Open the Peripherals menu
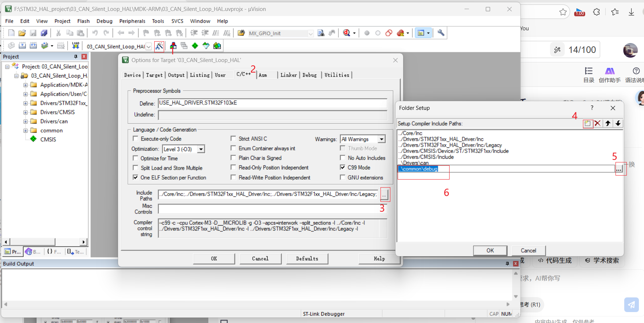 point(132,21)
